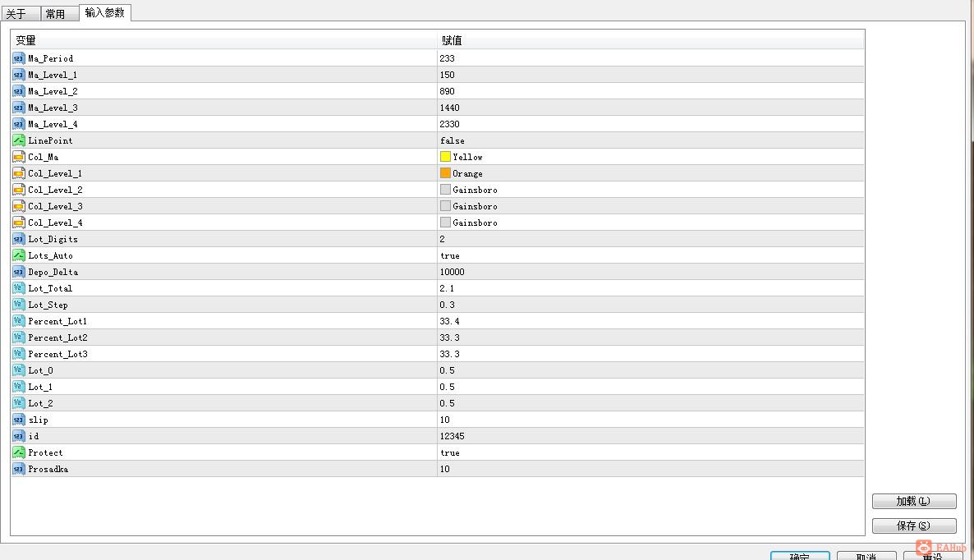The image size is (974, 560).
Task: Click the 加载 (L) load button
Action: pos(914,501)
